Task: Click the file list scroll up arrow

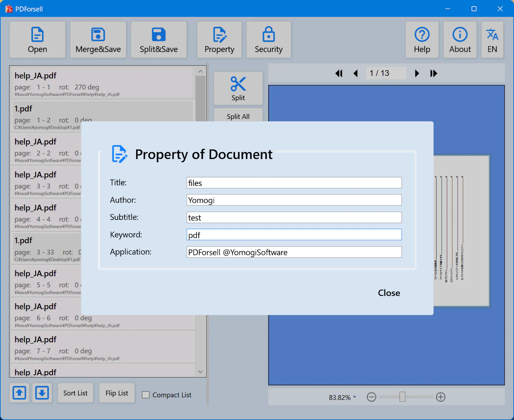Action: pos(200,71)
